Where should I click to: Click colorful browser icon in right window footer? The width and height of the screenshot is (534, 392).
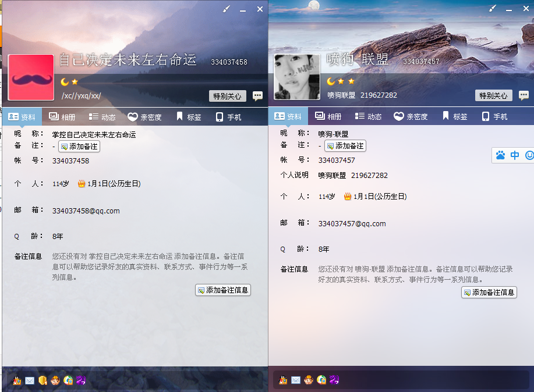(x=321, y=380)
